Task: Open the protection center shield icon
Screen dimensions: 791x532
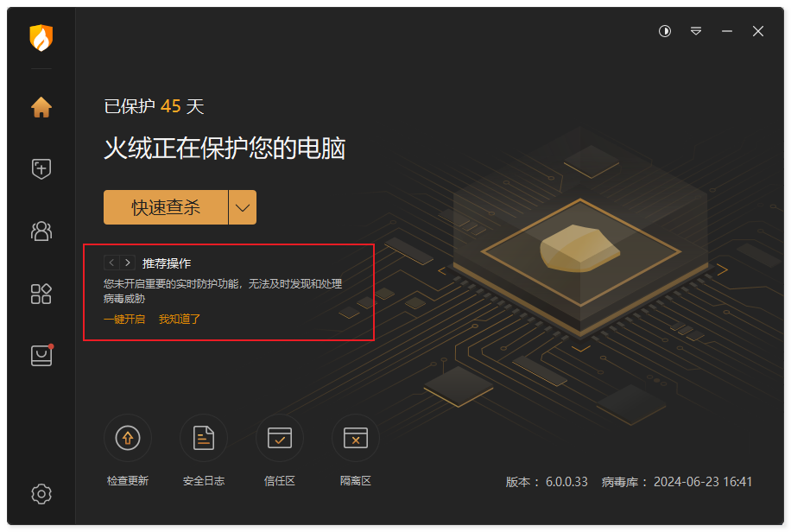Action: [x=41, y=168]
